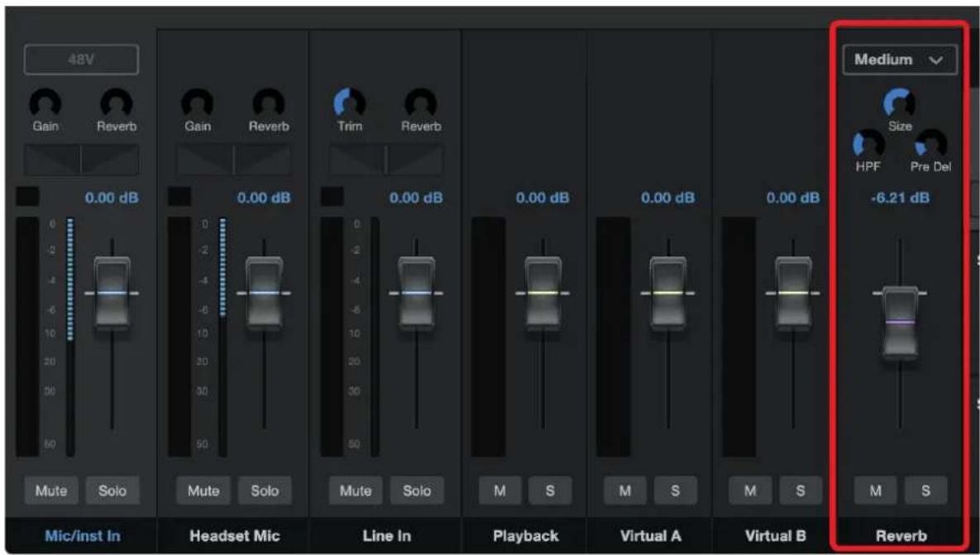The height and width of the screenshot is (555, 980).
Task: Select the Virtual B channel name
Action: click(776, 536)
